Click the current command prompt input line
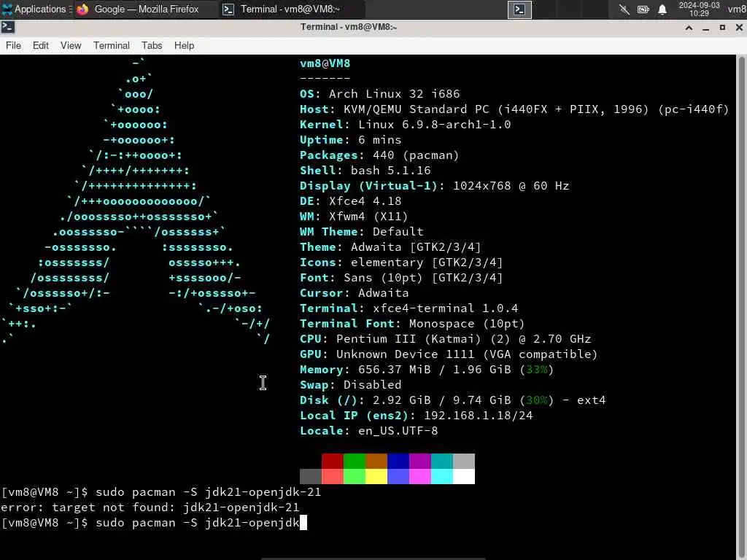Image resolution: width=747 pixels, height=560 pixels. (x=154, y=523)
